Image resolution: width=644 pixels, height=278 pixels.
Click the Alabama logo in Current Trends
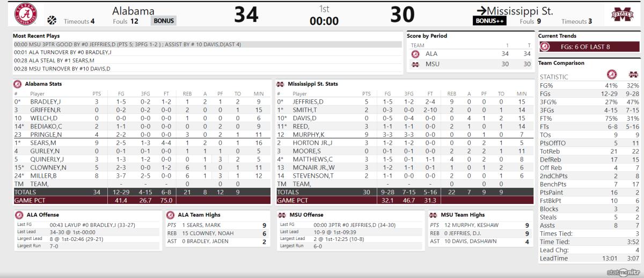point(545,47)
